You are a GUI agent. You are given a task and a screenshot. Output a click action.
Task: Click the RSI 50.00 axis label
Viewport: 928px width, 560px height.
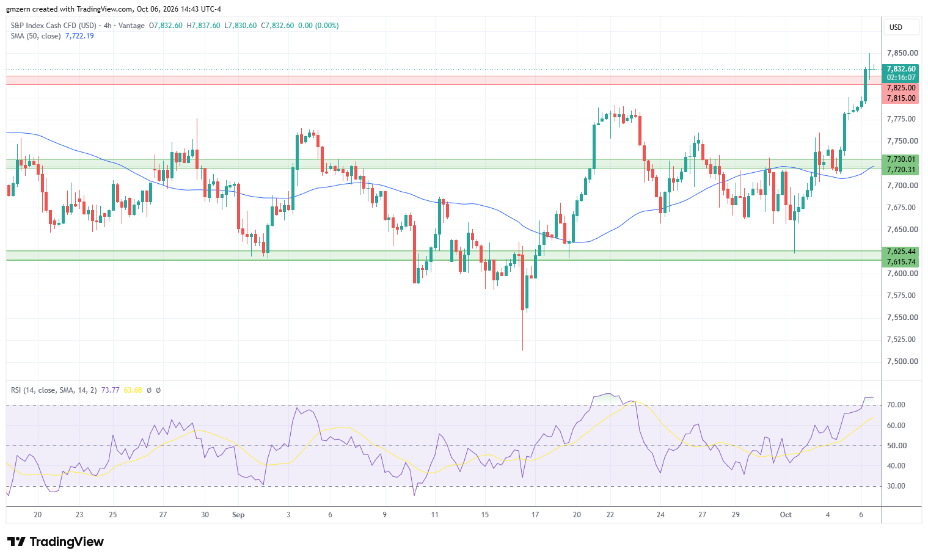pyautogui.click(x=896, y=446)
